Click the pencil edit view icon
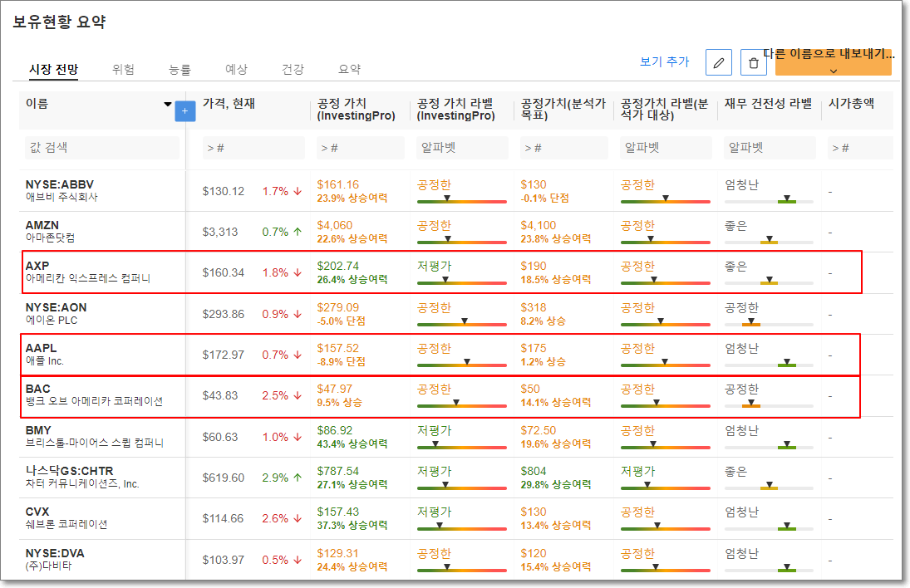Screen dimensions: 910x588 click(719, 62)
